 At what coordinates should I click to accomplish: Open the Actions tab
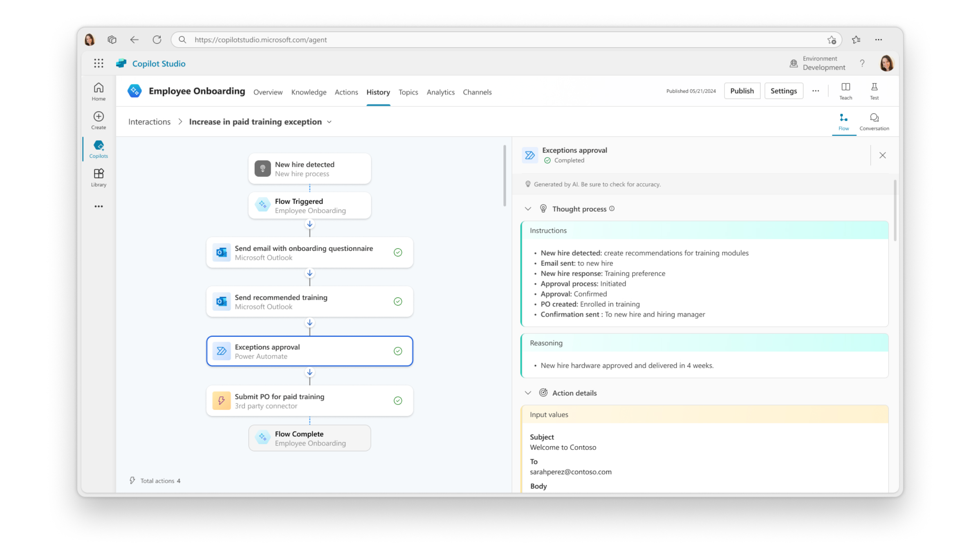coord(346,92)
